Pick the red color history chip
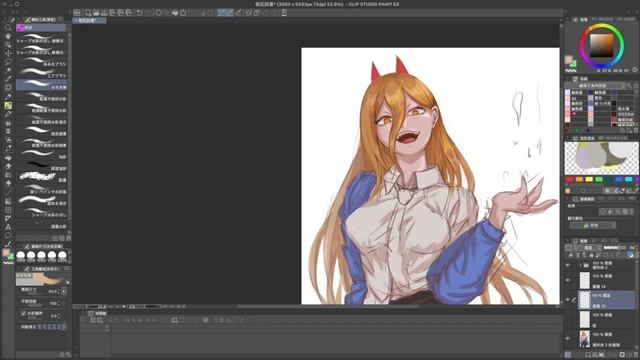The image size is (640, 360). click(x=569, y=180)
